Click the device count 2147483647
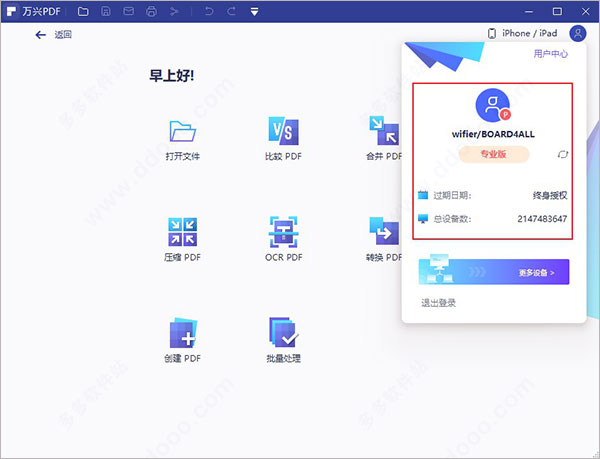 tap(542, 219)
